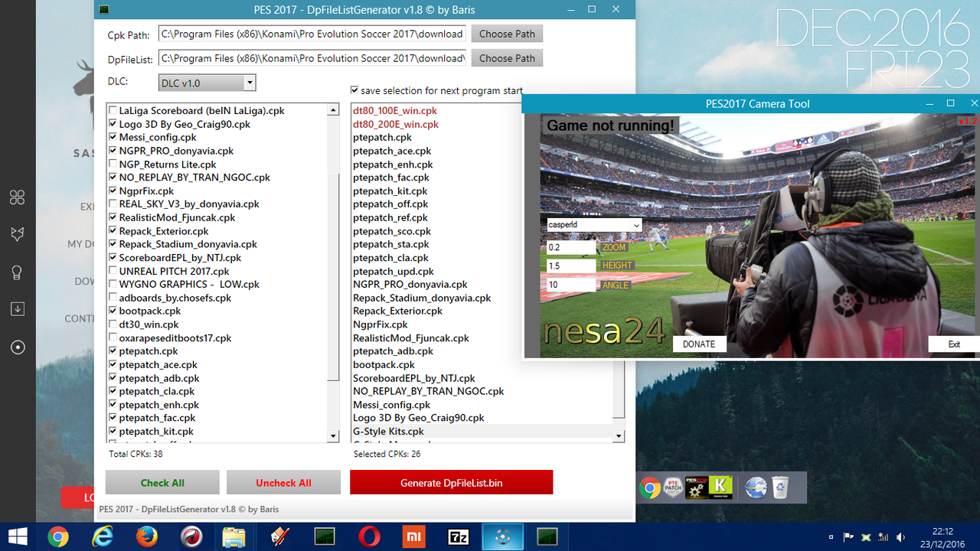Screen dimensions: 980x551
Task: Open the Windows Start menu
Action: (x=18, y=537)
